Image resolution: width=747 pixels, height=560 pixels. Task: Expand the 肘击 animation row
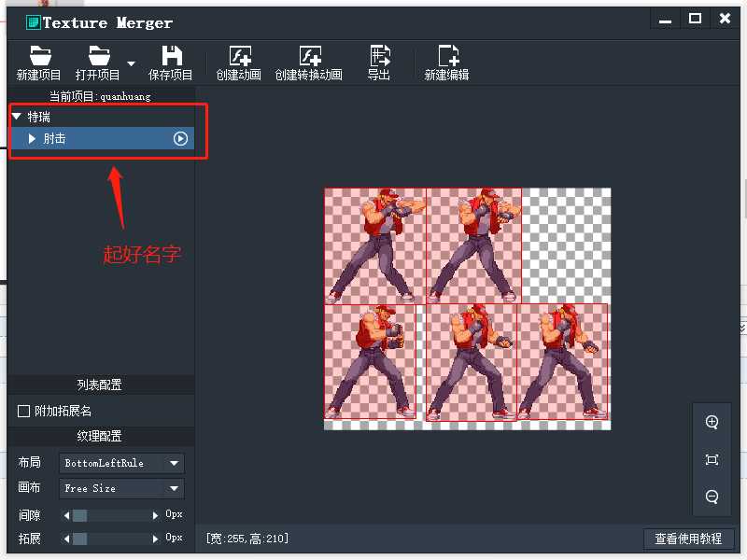[x=32, y=138]
